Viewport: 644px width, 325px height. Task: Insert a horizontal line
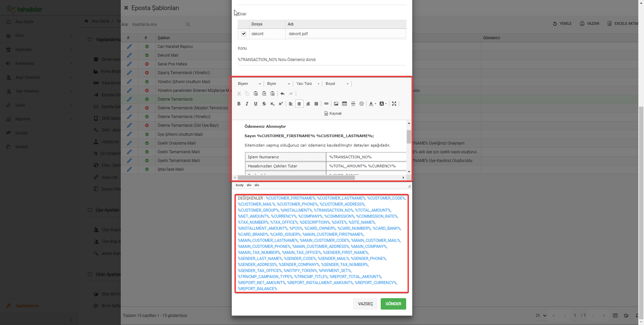(353, 104)
